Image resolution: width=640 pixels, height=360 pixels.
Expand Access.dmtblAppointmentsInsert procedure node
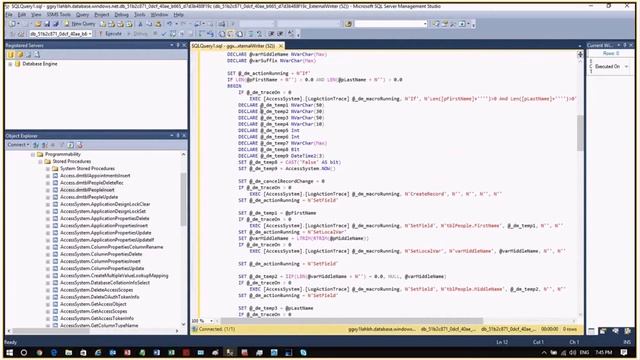48,176
